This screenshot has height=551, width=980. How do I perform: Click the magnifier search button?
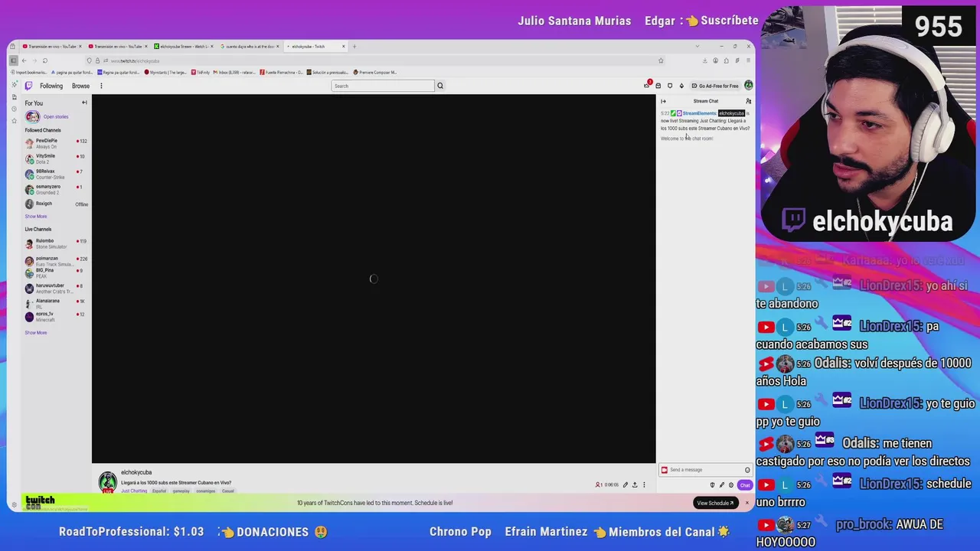440,86
